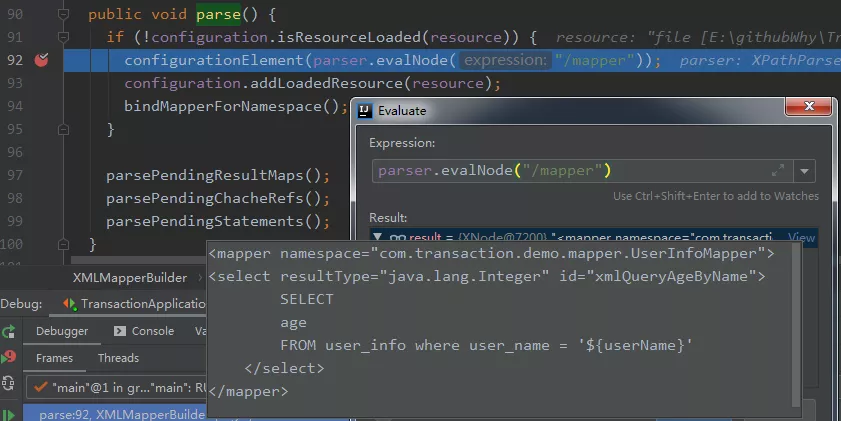Click the Result: label in Evaluate dialog
The image size is (841, 421).
(x=388, y=218)
